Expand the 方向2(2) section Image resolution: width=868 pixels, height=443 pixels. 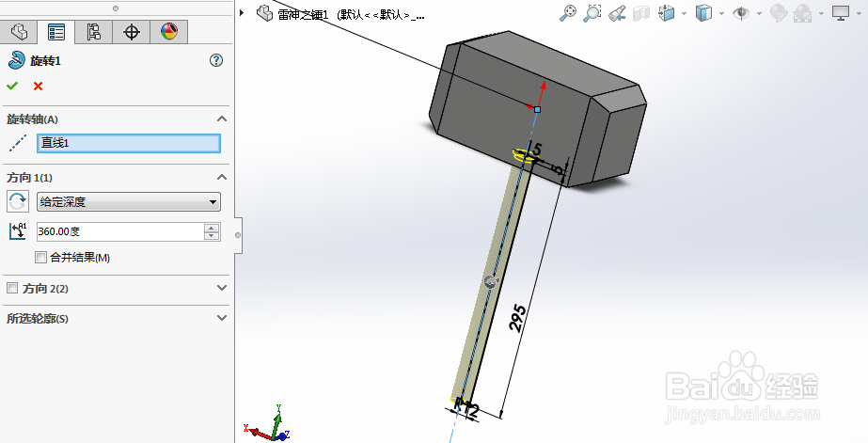[x=222, y=288]
